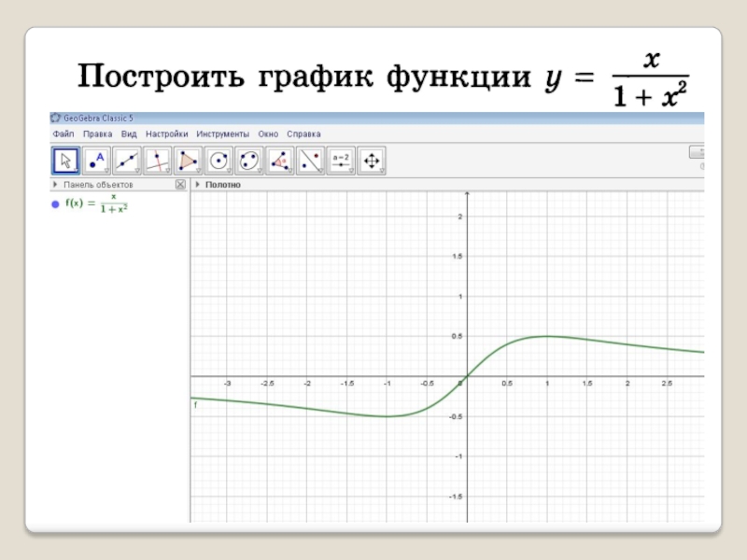
Task: Select the Ellipse conic tool
Action: point(248,161)
